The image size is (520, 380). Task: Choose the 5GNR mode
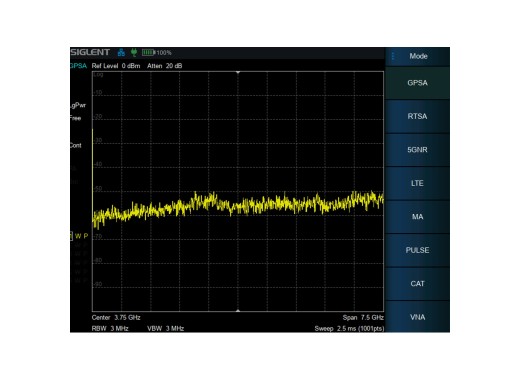(417, 150)
